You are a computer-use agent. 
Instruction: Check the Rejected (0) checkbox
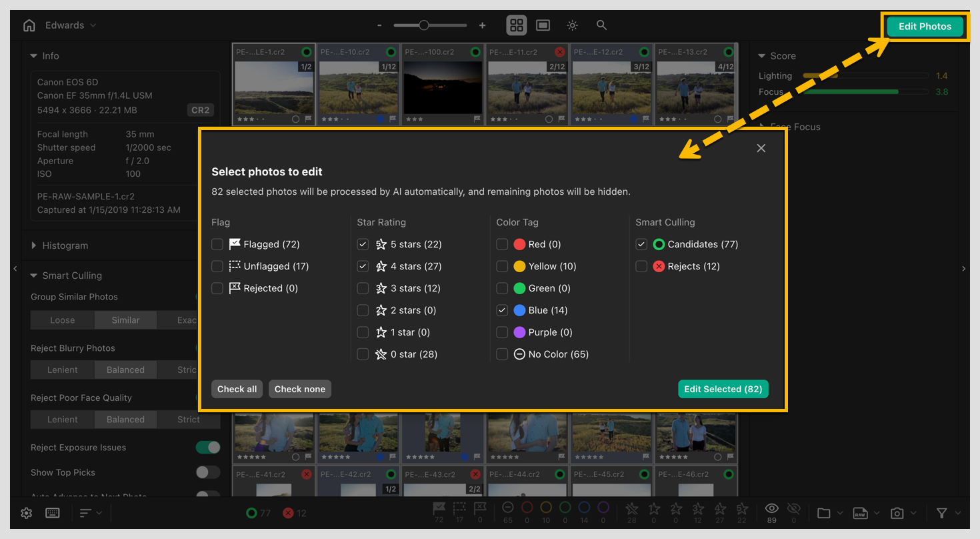pos(217,288)
